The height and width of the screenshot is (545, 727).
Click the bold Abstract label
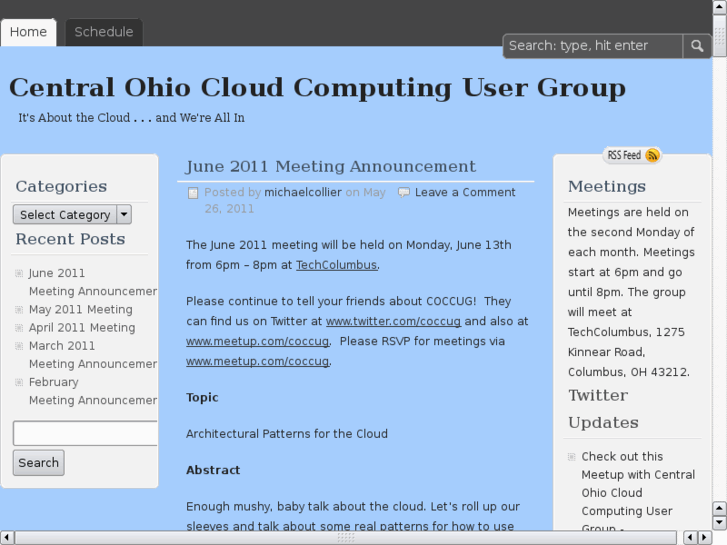(213, 470)
